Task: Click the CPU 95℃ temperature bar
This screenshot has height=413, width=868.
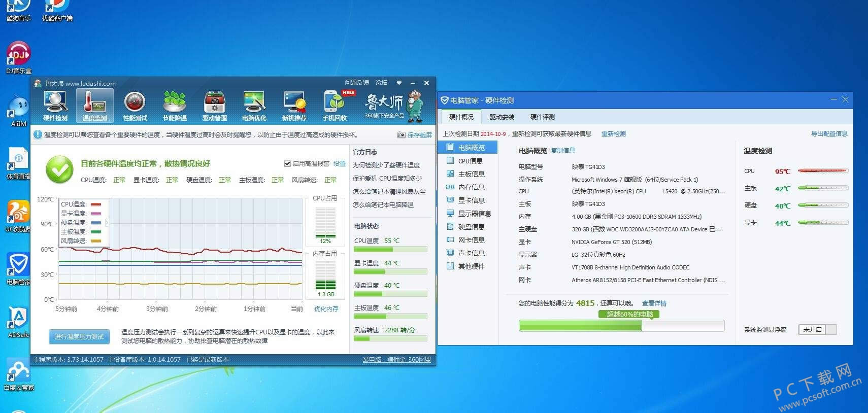Action: pos(822,171)
